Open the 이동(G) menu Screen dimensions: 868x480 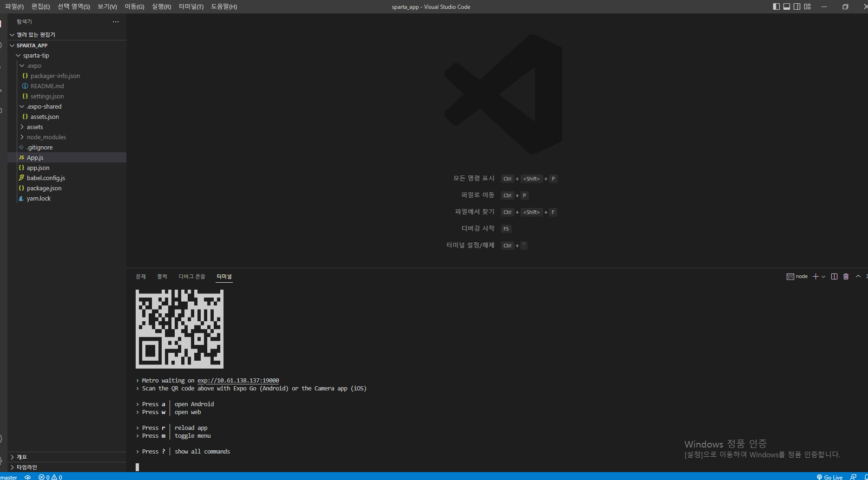[x=134, y=6]
